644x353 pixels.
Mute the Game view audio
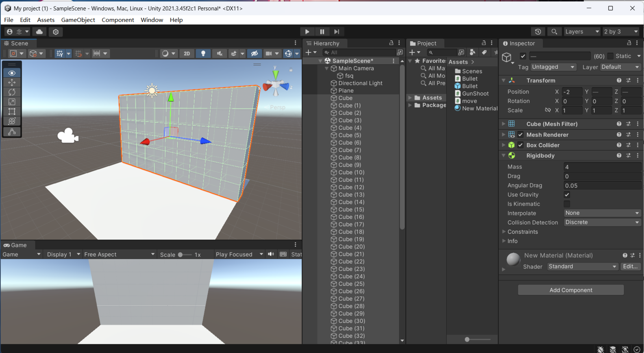pyautogui.click(x=271, y=254)
